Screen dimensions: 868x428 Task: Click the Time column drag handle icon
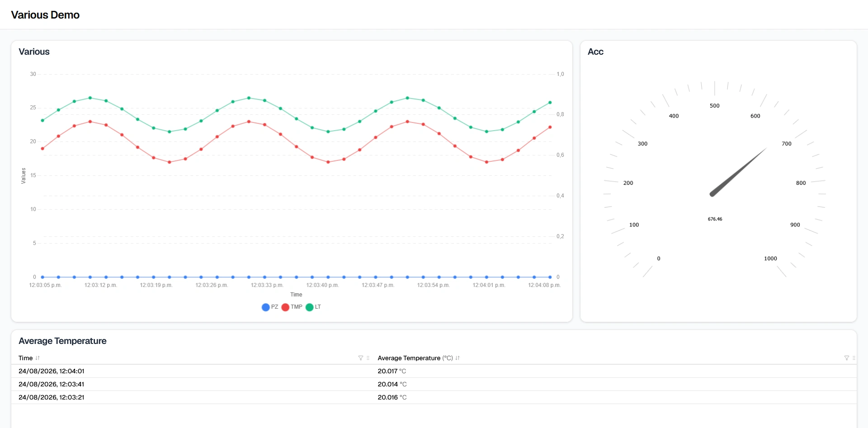pyautogui.click(x=368, y=358)
